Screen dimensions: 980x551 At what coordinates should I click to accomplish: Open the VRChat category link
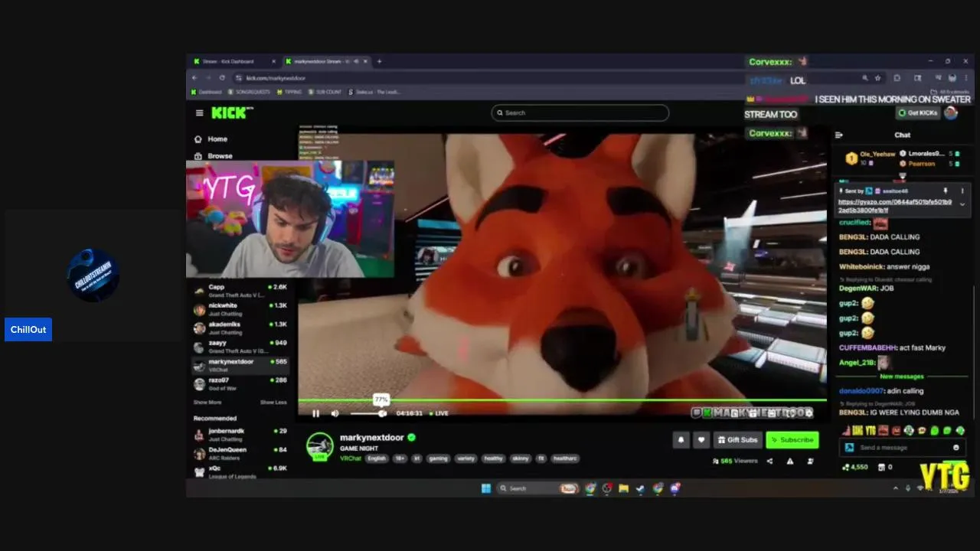click(351, 458)
